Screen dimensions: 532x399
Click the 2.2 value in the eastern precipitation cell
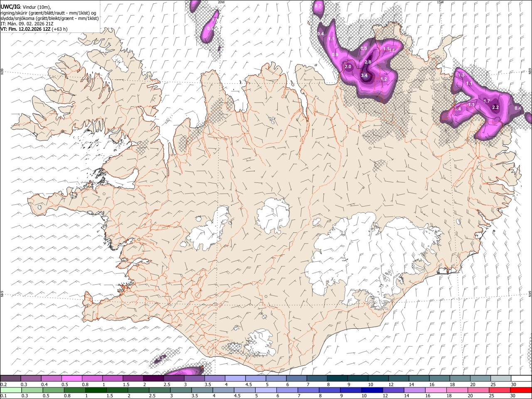click(x=495, y=107)
